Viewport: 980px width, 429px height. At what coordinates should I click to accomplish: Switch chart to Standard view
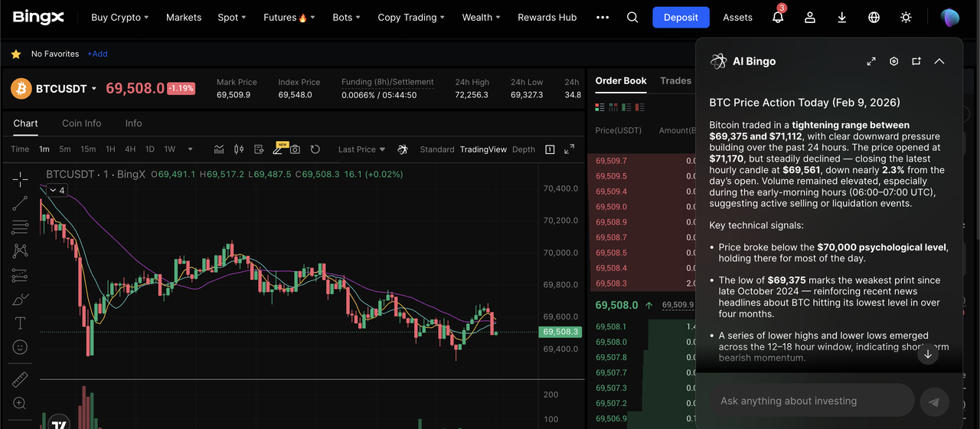pos(437,149)
